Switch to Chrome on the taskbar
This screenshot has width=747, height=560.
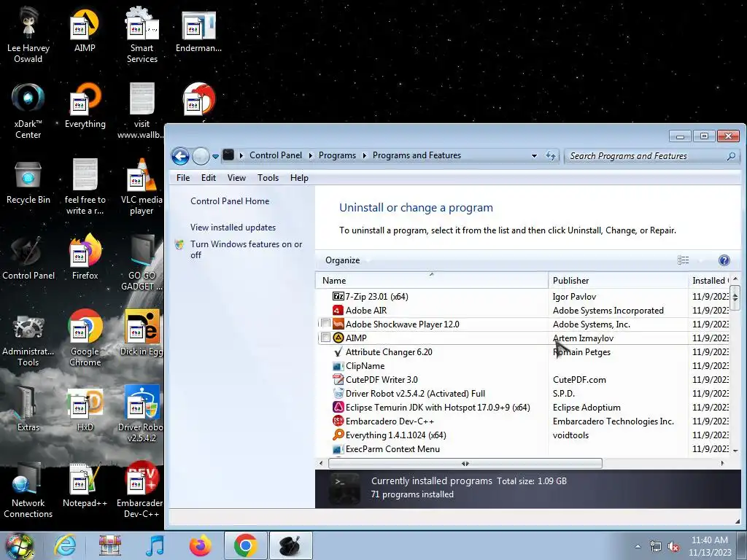pos(246,545)
